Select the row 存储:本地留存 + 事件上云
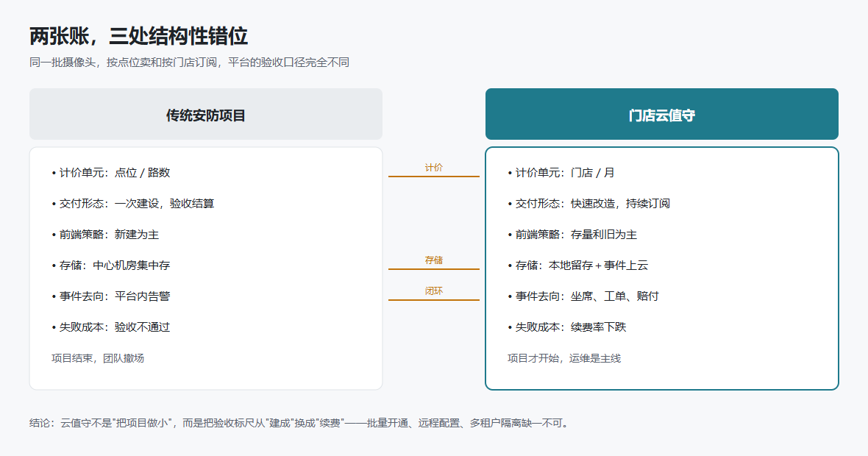 coord(578,266)
